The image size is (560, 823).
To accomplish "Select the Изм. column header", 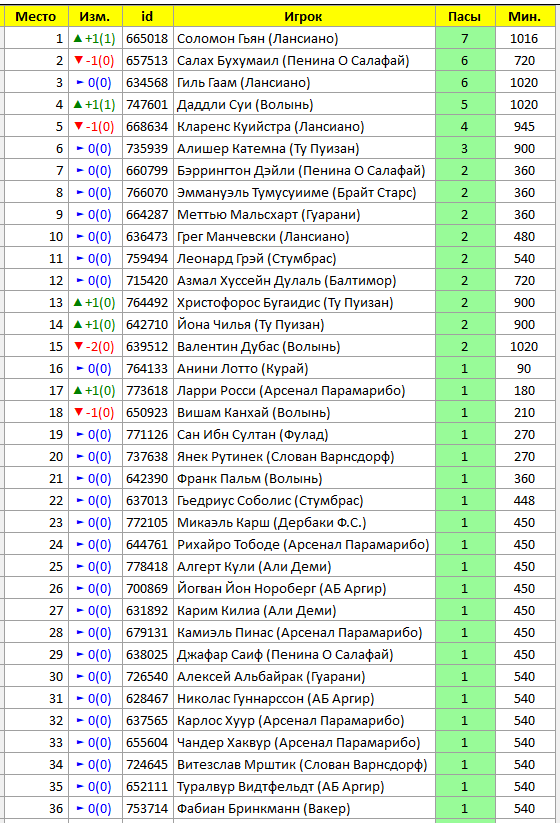I will 95,17.
